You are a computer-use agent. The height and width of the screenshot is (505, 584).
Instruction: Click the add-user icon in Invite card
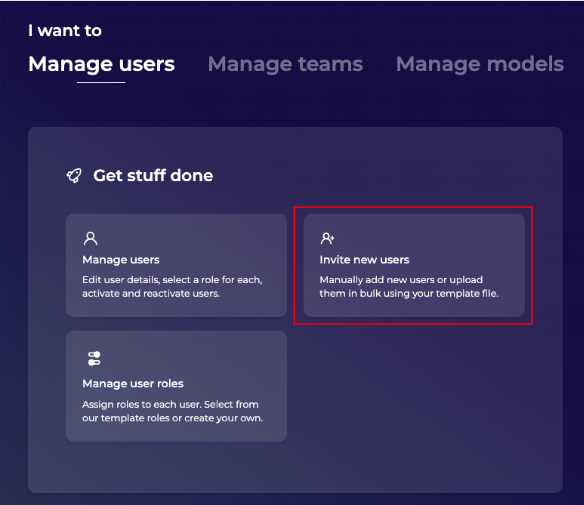point(327,238)
